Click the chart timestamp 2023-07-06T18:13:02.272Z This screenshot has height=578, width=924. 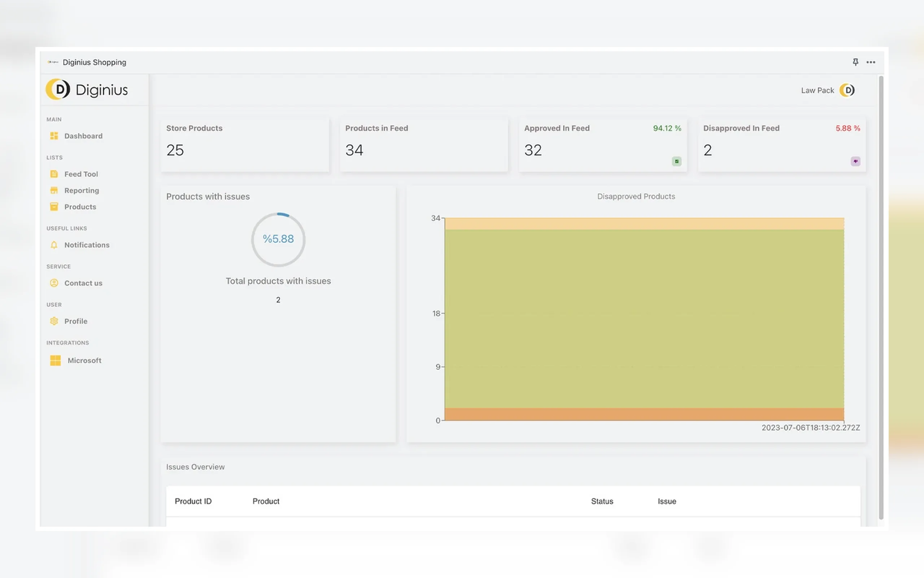[811, 428]
